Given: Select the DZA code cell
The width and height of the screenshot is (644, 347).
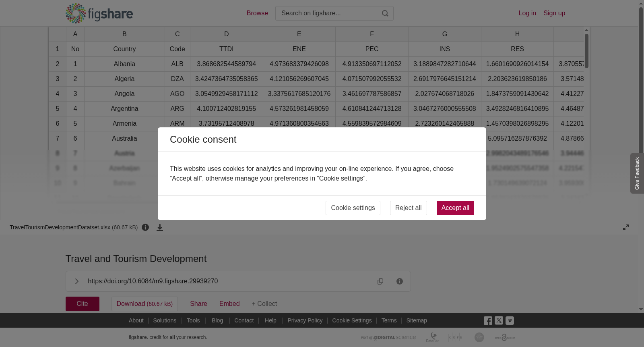Looking at the screenshot, I should [178, 79].
